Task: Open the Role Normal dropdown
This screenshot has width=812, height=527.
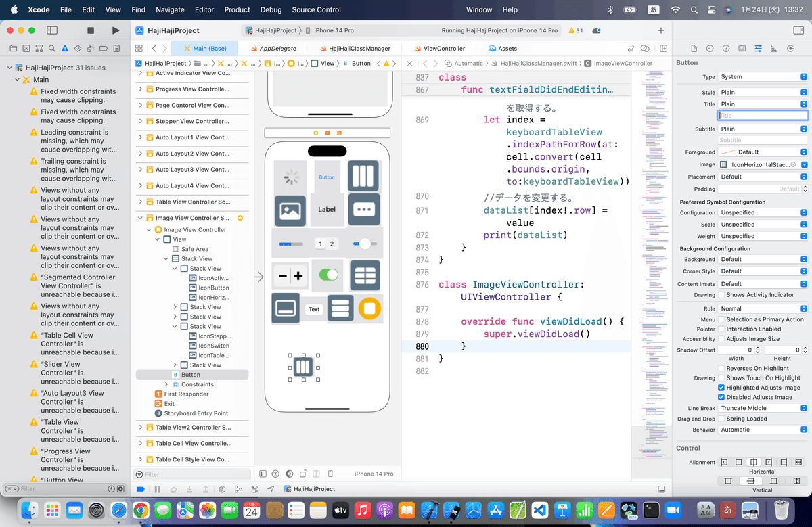Action: click(x=763, y=308)
